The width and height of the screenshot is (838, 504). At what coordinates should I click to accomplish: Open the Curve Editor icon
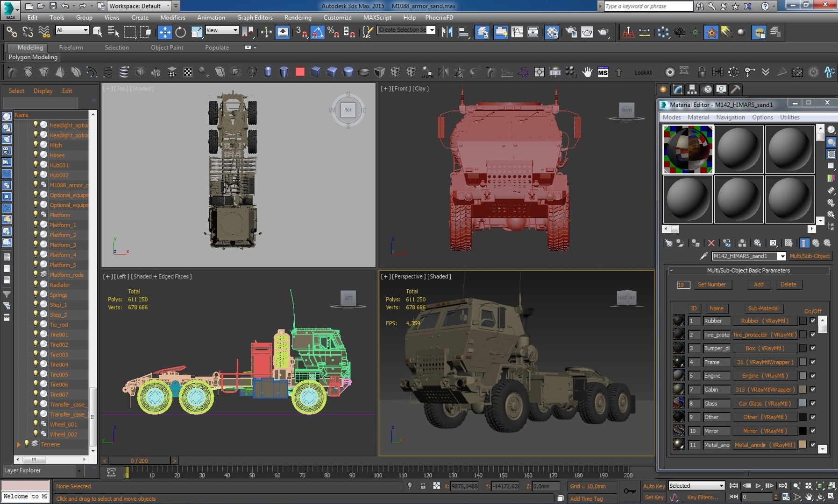click(x=517, y=32)
